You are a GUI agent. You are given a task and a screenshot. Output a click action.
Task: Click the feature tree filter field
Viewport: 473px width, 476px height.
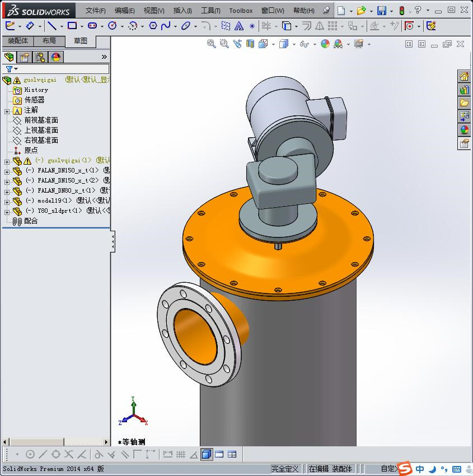pos(55,69)
